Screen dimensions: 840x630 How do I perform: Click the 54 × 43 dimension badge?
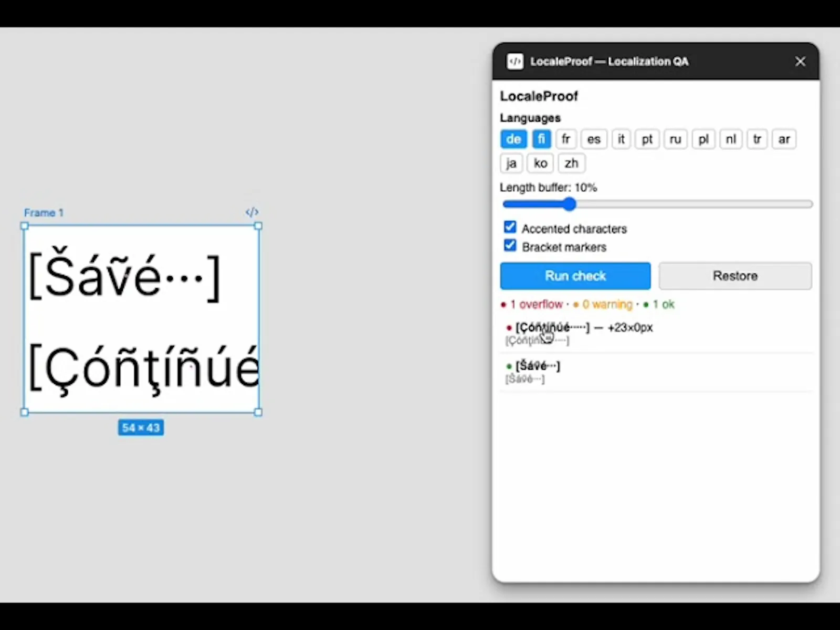point(141,428)
